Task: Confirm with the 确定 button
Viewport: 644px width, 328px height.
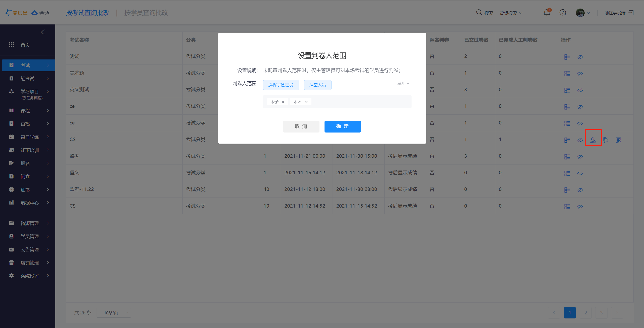Action: click(342, 126)
